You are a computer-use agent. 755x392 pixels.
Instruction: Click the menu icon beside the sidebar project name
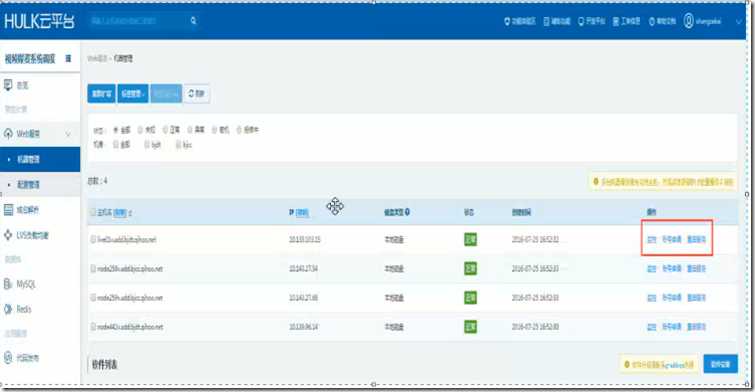(x=68, y=58)
